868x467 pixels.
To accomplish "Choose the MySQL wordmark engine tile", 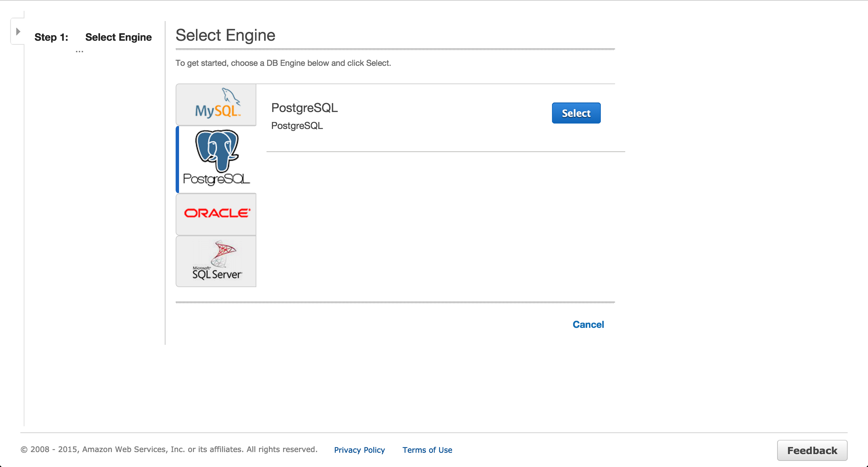I will pyautogui.click(x=217, y=111).
